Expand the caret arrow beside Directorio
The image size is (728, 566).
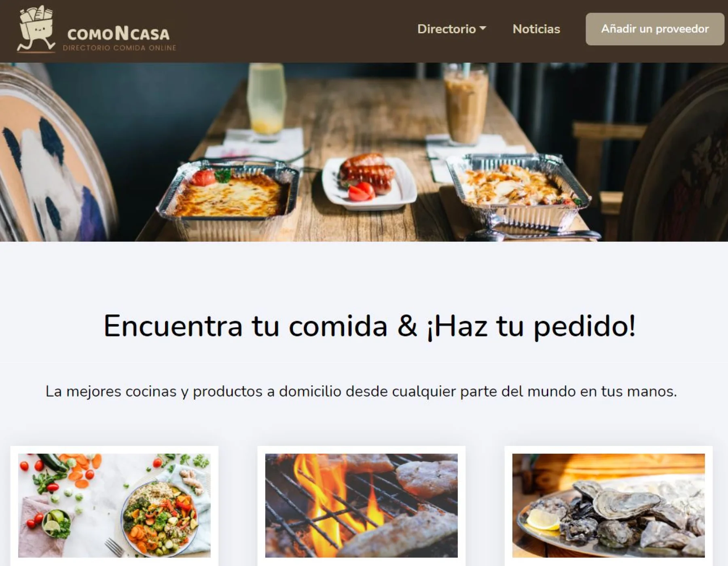coord(483,29)
